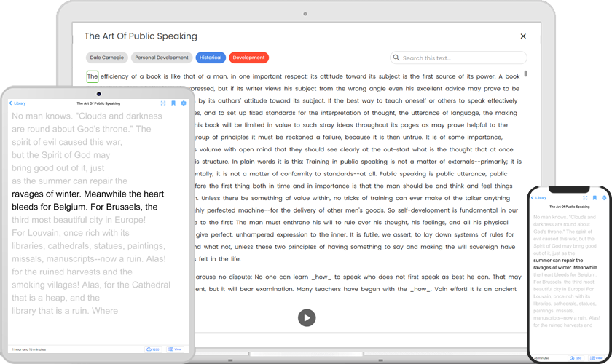
Task: Click 'third most beautiful city in Europe!' on tablet
Action: (x=79, y=220)
